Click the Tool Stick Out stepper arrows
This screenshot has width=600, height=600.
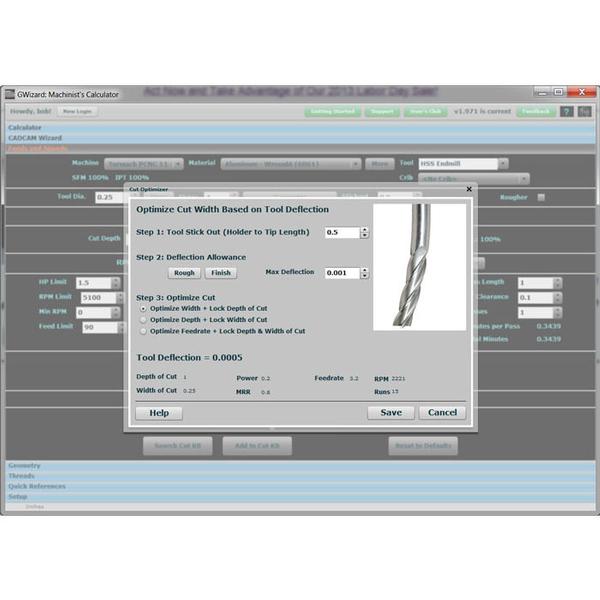(364, 232)
